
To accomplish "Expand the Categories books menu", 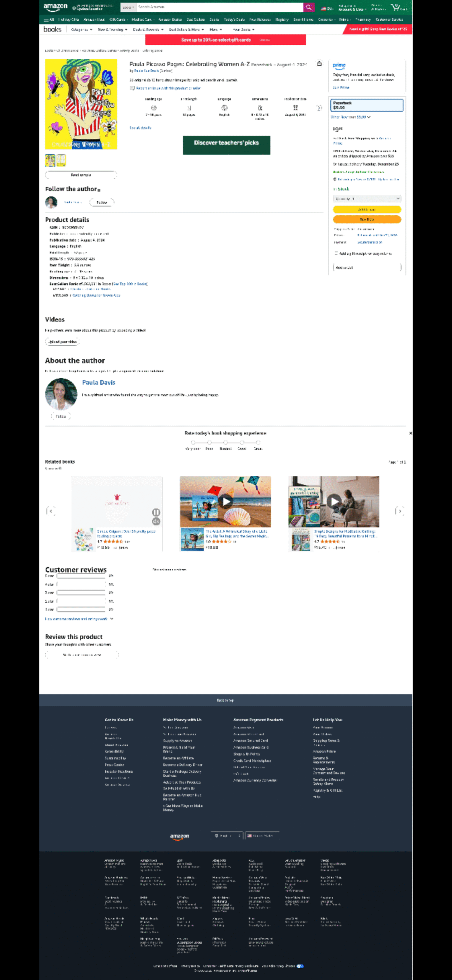I will (81, 29).
